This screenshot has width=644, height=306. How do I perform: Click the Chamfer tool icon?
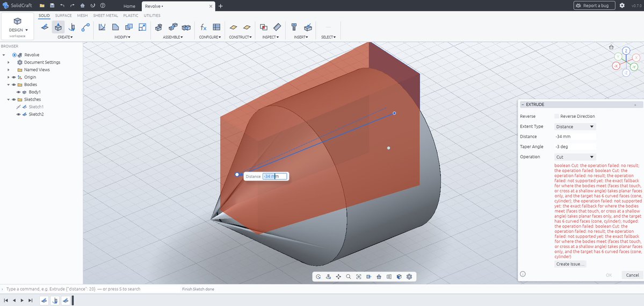point(115,27)
